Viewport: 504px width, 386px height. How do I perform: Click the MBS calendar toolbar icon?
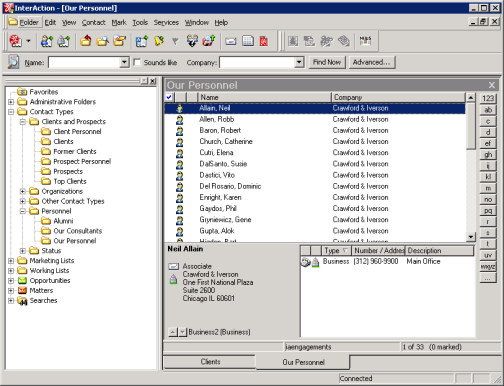(365, 41)
